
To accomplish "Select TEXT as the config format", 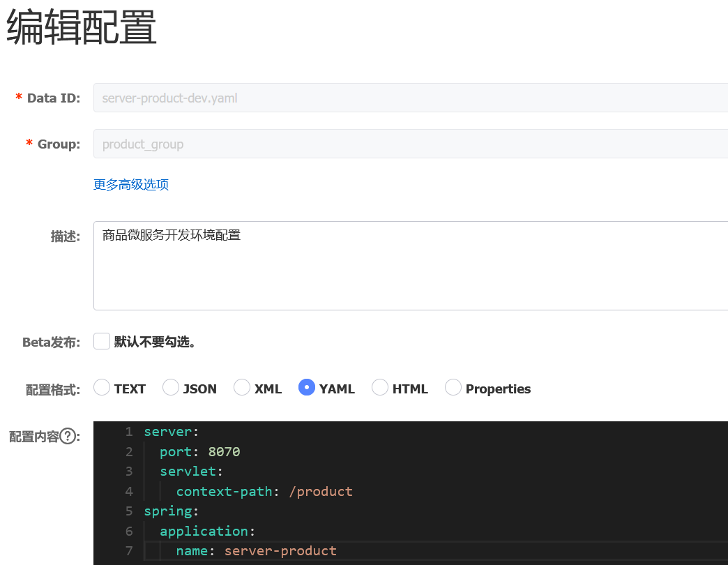I will coord(102,388).
